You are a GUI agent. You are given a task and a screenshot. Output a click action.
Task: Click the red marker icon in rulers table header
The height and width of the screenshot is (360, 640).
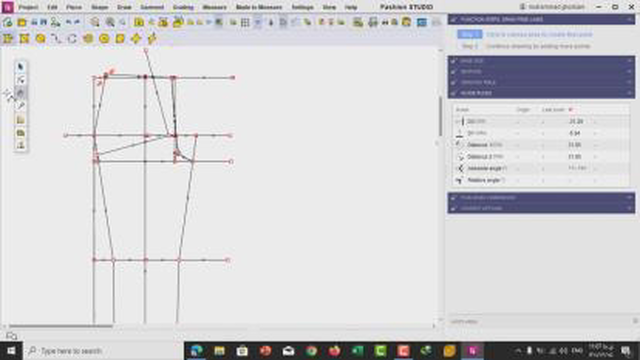pos(571,110)
